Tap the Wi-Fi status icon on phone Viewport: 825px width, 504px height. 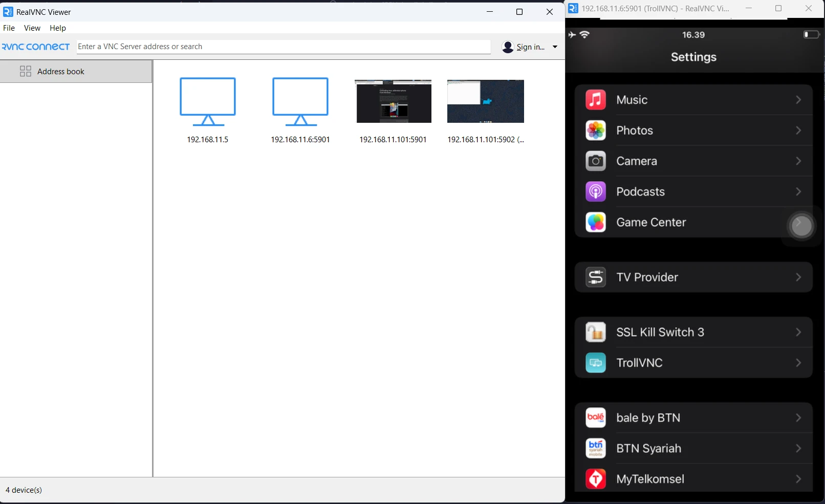coord(584,34)
